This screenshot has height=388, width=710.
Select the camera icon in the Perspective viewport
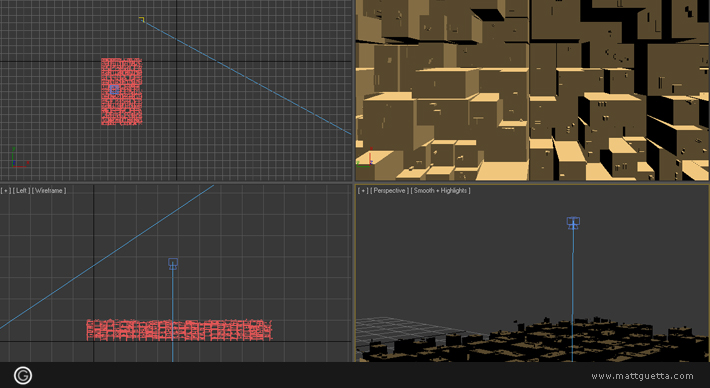[573, 223]
